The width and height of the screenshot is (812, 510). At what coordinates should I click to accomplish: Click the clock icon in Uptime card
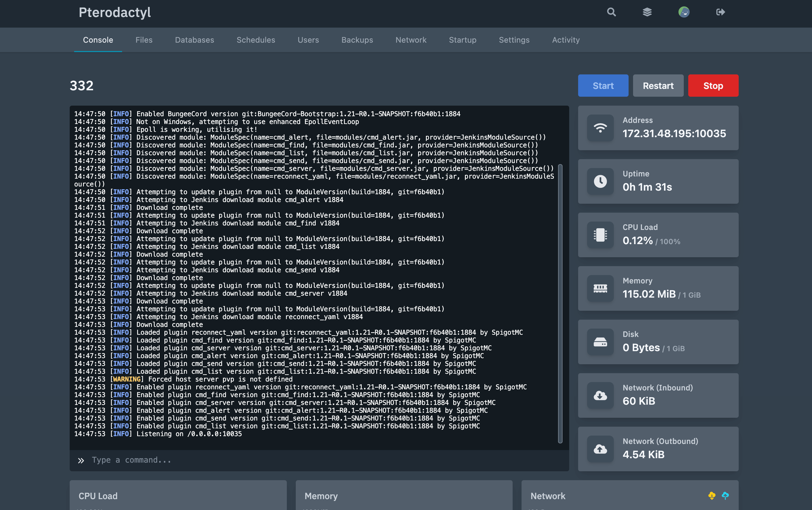coord(600,181)
